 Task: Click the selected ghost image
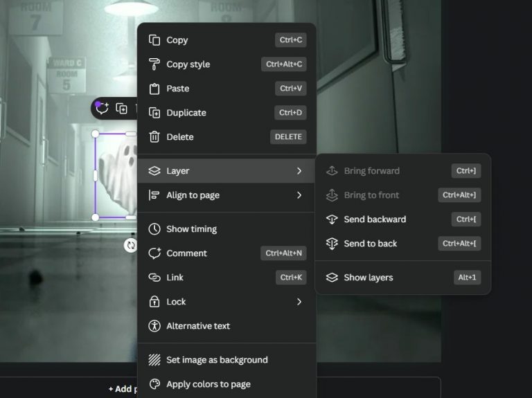pos(116,177)
